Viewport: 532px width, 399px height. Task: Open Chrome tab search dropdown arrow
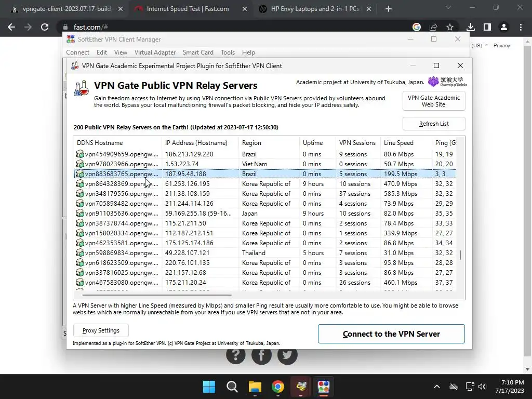pyautogui.click(x=448, y=7)
